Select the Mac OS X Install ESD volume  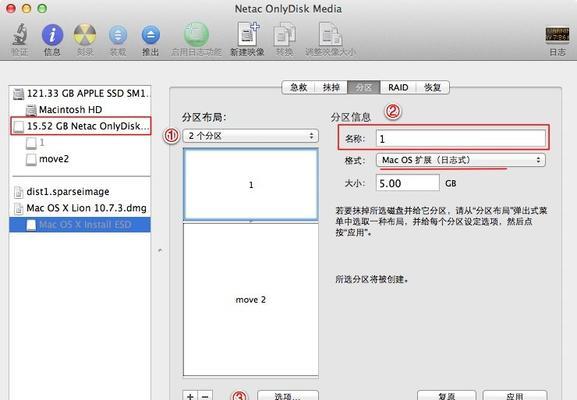[x=81, y=224]
